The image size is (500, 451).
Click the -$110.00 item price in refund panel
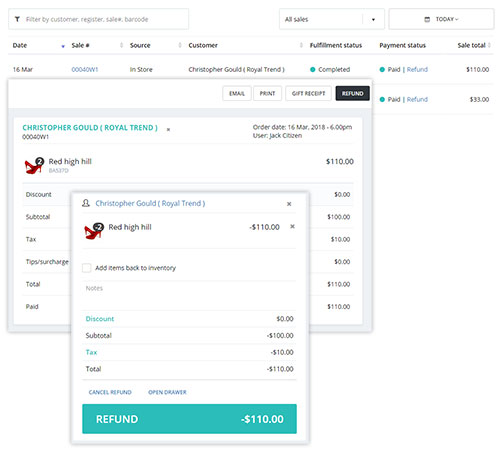point(264,227)
